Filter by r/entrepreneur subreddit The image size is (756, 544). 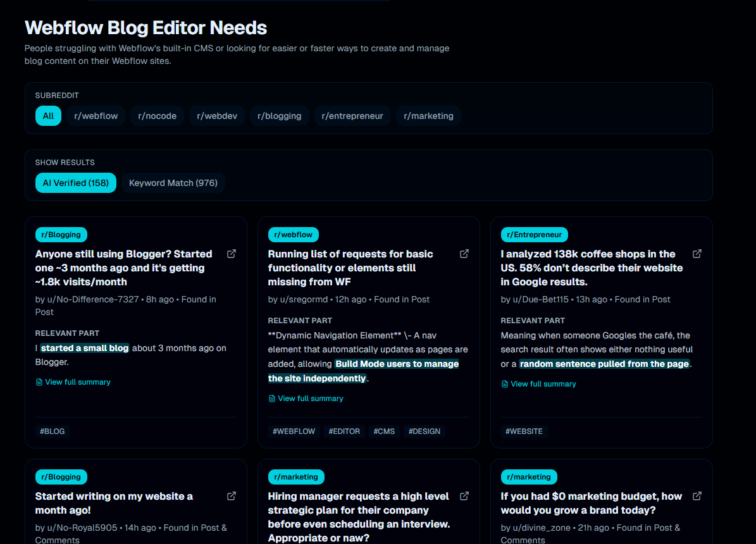(x=352, y=116)
